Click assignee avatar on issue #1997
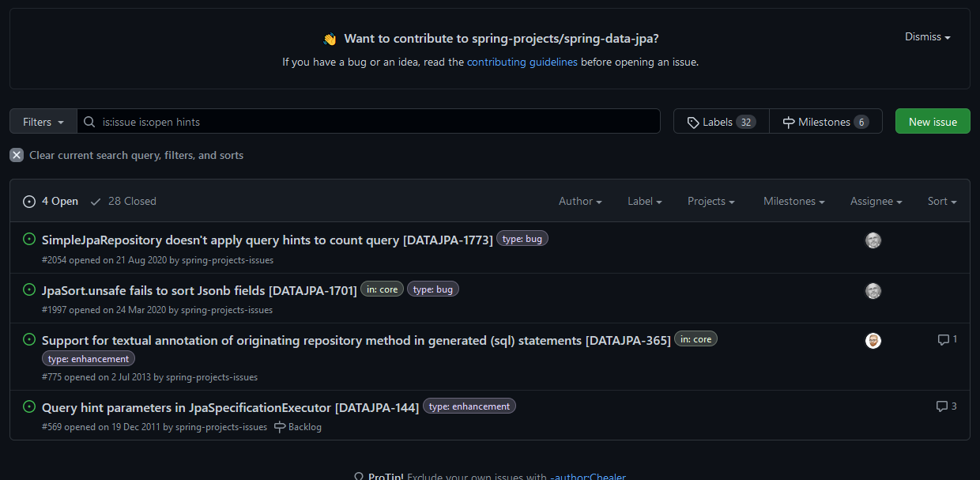980x480 pixels. [x=873, y=291]
